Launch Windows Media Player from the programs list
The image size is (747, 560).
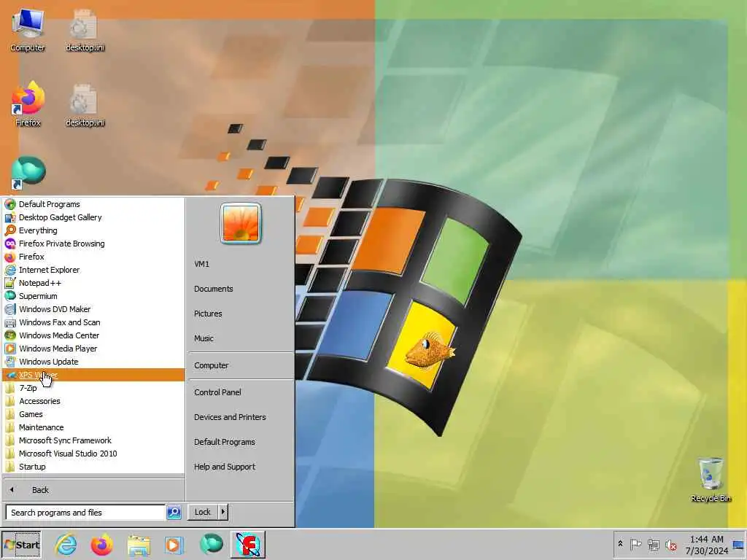(x=93, y=349)
